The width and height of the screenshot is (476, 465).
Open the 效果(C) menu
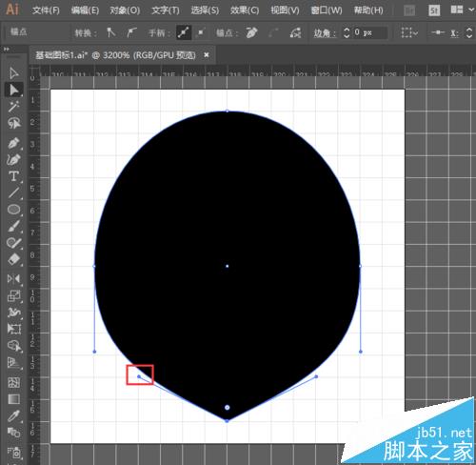(x=245, y=10)
